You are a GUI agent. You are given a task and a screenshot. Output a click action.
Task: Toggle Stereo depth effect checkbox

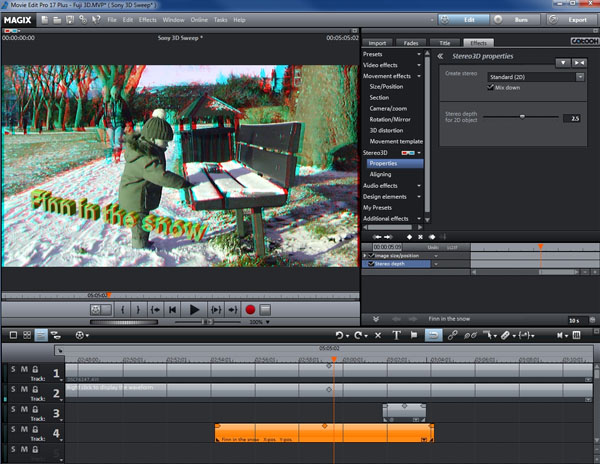click(371, 264)
